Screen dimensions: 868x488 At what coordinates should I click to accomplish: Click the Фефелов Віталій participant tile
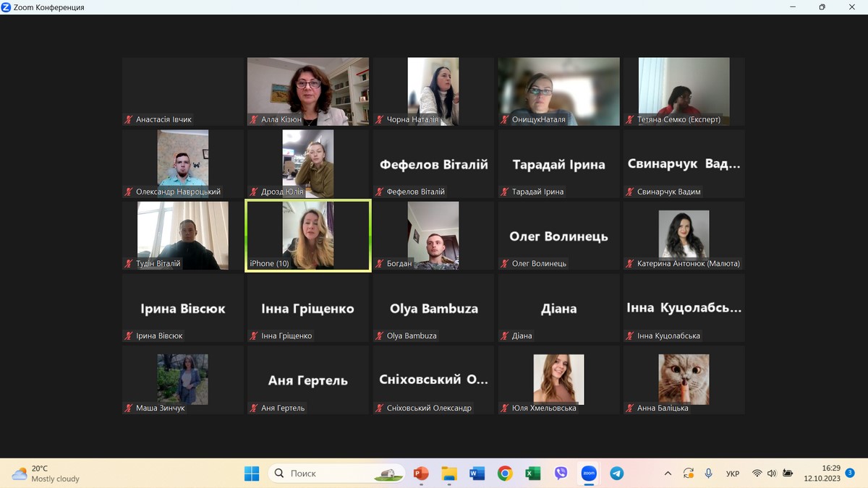[x=433, y=164]
